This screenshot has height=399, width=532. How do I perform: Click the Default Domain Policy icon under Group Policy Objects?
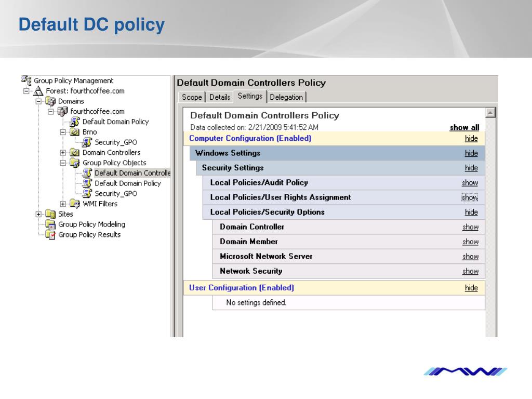(87, 183)
